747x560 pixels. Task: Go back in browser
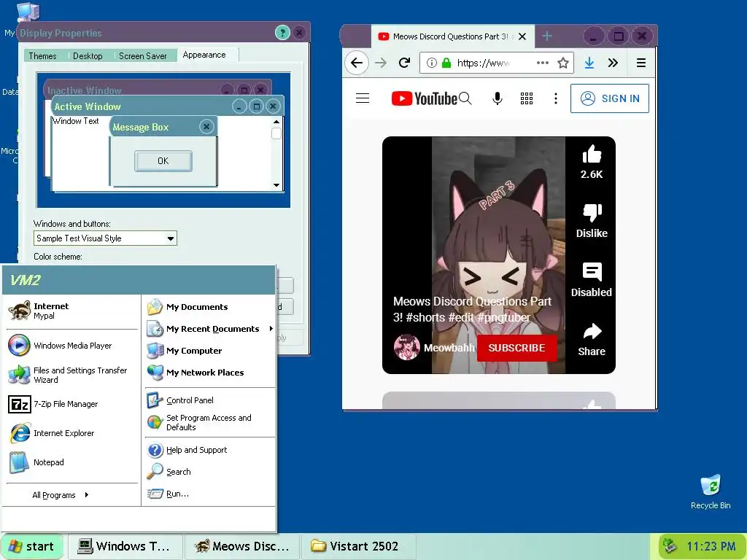[356, 63]
